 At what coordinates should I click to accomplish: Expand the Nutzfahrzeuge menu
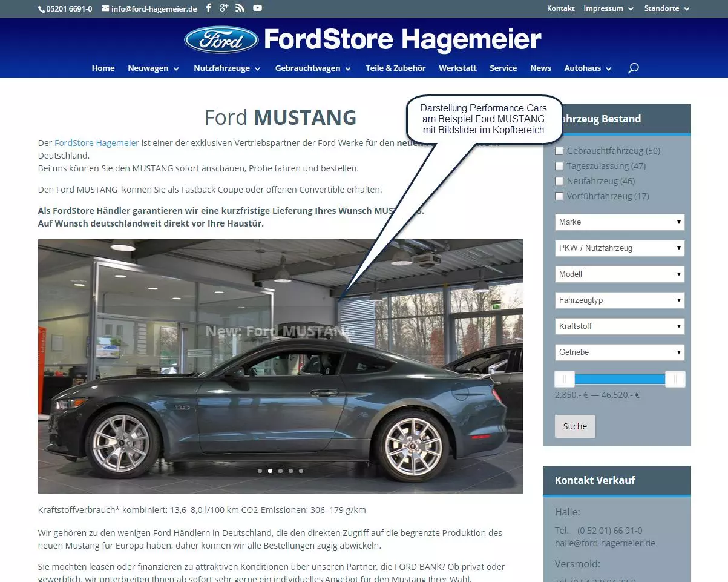coord(228,68)
